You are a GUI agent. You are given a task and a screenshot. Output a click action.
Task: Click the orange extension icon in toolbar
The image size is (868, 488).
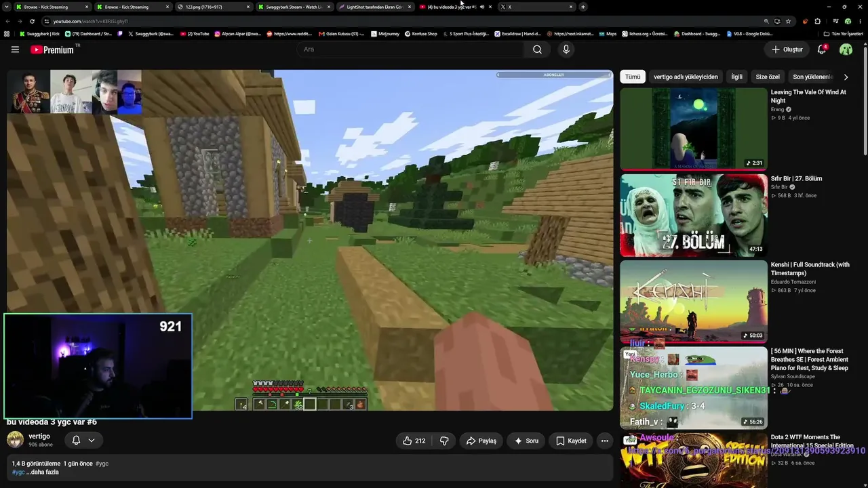coord(806,21)
